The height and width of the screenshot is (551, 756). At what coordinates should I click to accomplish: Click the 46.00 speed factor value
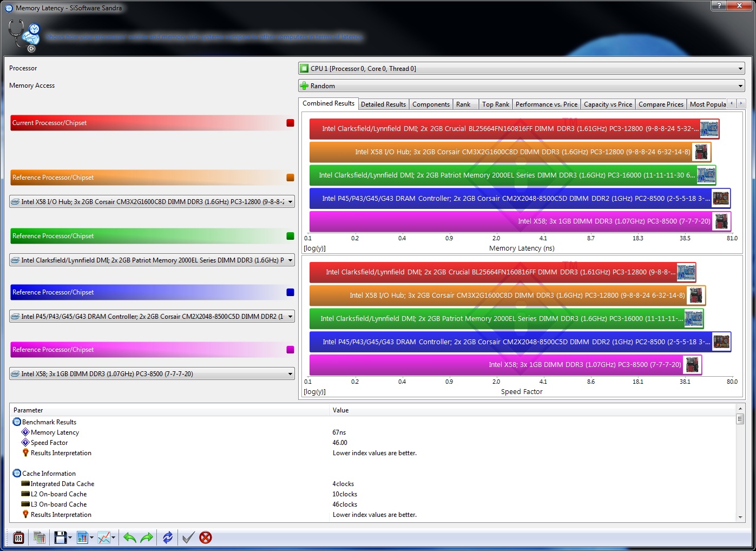(x=340, y=443)
